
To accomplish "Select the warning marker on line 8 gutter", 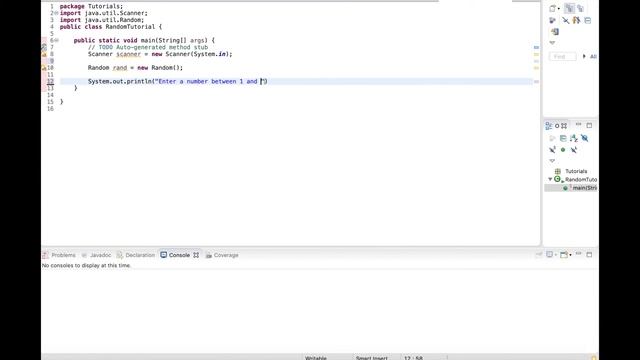I will click(x=44, y=54).
